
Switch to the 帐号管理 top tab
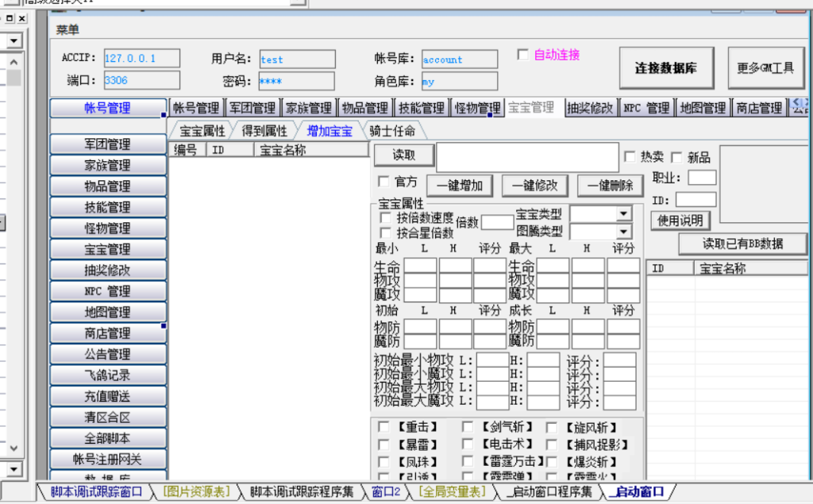pyautogui.click(x=196, y=108)
